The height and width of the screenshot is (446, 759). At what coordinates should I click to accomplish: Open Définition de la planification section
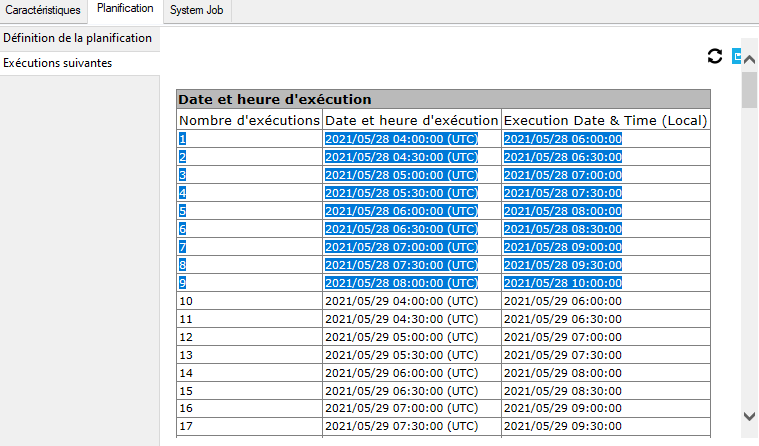(78, 38)
